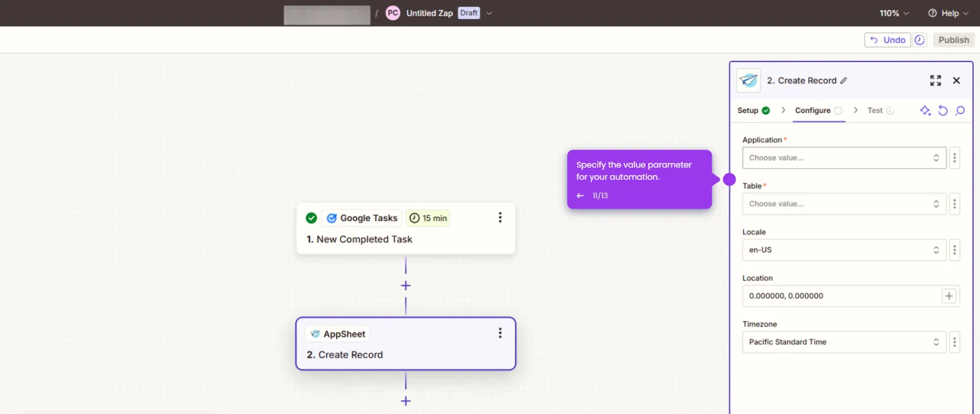Click the Timezone field label

point(759,324)
